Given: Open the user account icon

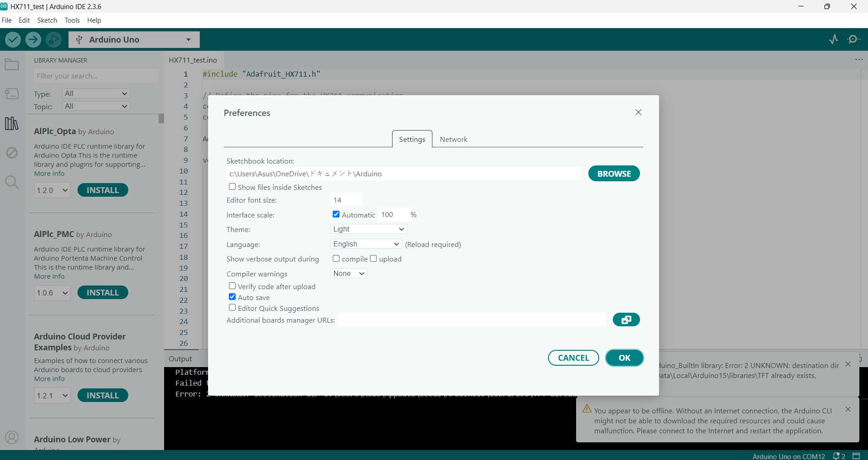Looking at the screenshot, I should click(x=12, y=437).
